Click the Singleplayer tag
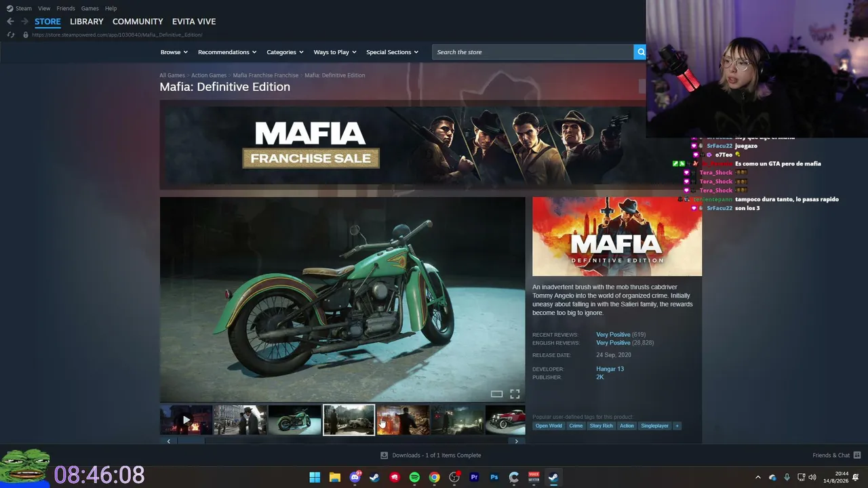This screenshot has width=868, height=488. click(x=654, y=426)
